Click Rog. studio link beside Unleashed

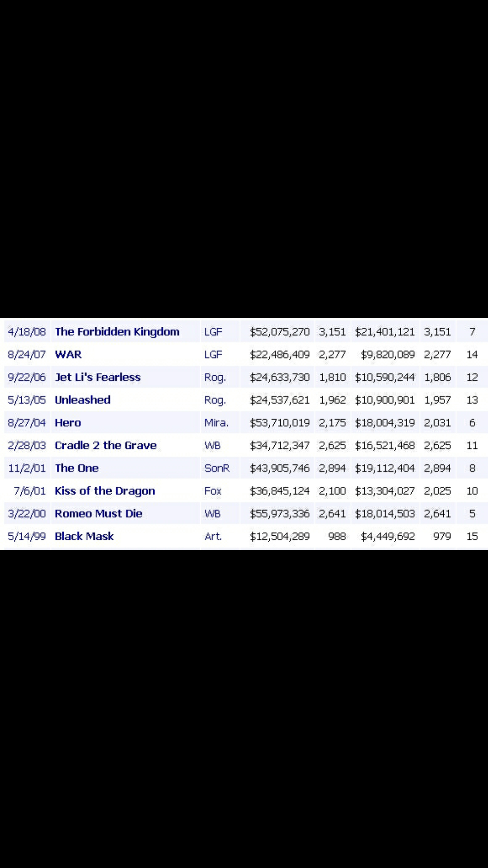(x=215, y=400)
